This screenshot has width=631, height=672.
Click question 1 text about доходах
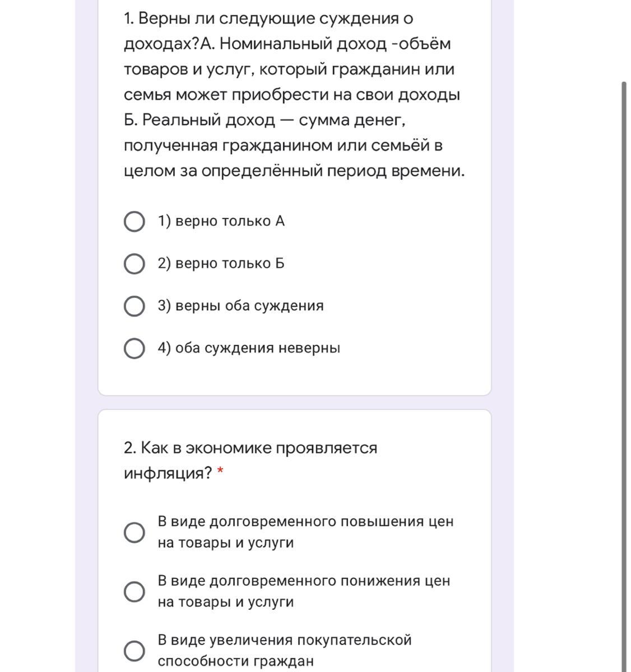(294, 95)
